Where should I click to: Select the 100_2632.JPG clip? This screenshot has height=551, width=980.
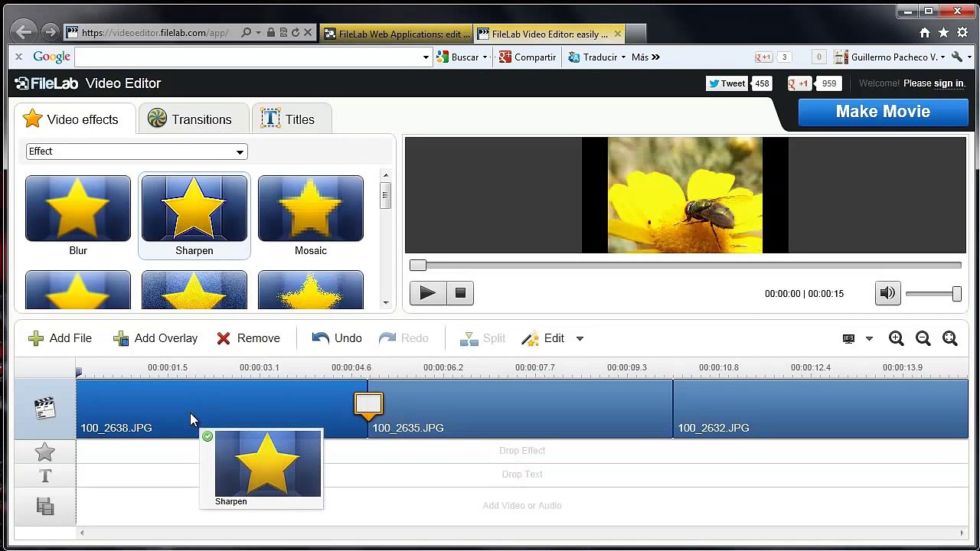(x=821, y=409)
